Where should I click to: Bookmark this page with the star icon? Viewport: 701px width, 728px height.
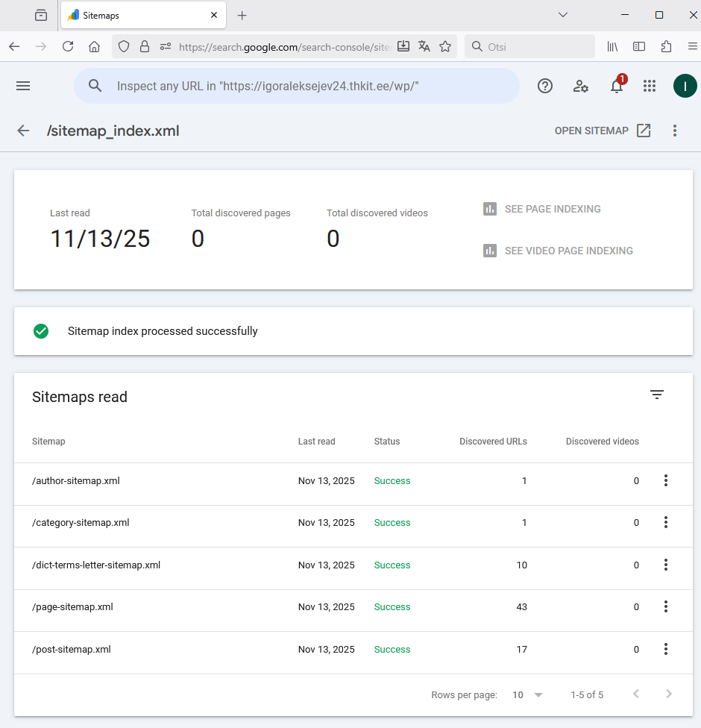[x=445, y=46]
